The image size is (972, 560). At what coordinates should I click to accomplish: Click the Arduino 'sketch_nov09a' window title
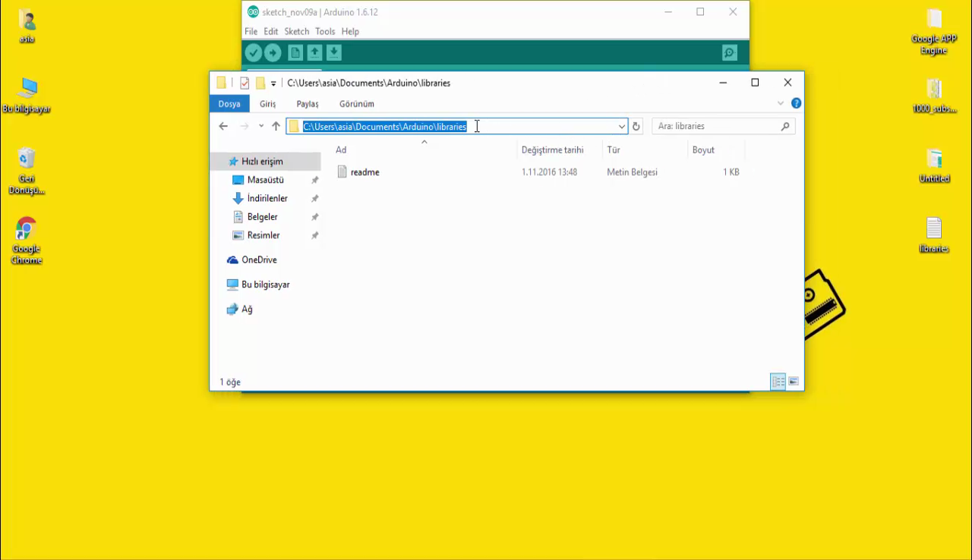[x=320, y=12]
